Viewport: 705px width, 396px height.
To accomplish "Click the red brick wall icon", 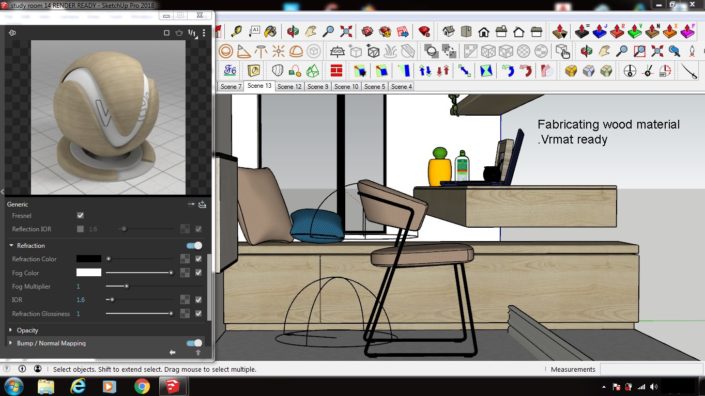I will (336, 71).
